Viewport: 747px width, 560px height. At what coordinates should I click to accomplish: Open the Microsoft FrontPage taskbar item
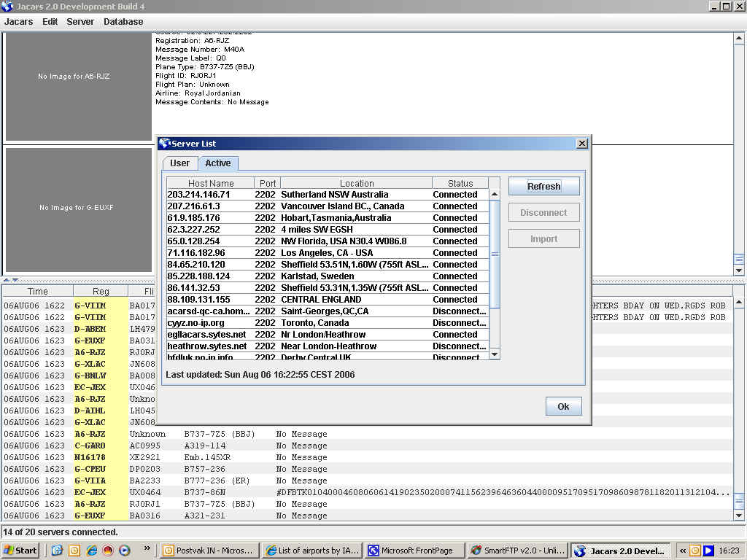(x=411, y=551)
